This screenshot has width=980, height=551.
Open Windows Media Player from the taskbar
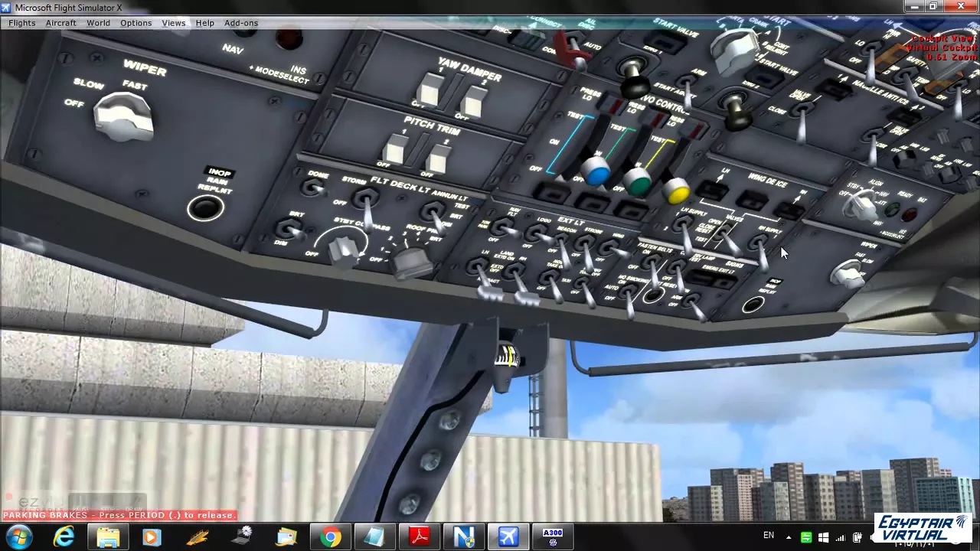point(152,537)
